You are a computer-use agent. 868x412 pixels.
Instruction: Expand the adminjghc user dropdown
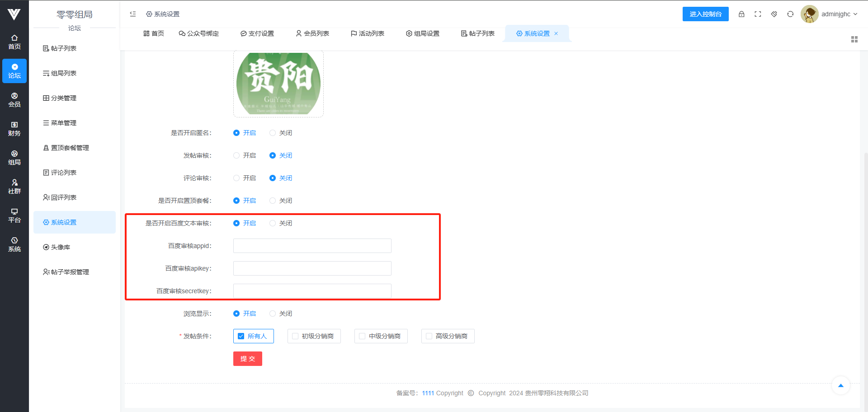pyautogui.click(x=839, y=14)
